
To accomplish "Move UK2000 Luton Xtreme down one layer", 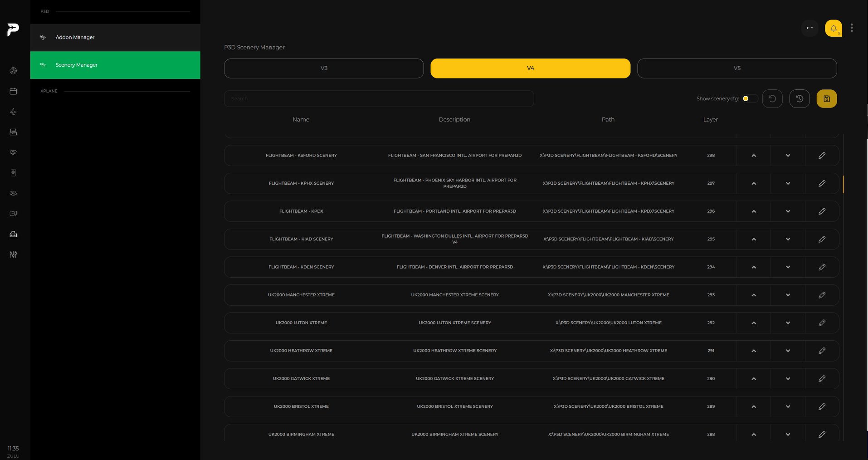I will 788,323.
